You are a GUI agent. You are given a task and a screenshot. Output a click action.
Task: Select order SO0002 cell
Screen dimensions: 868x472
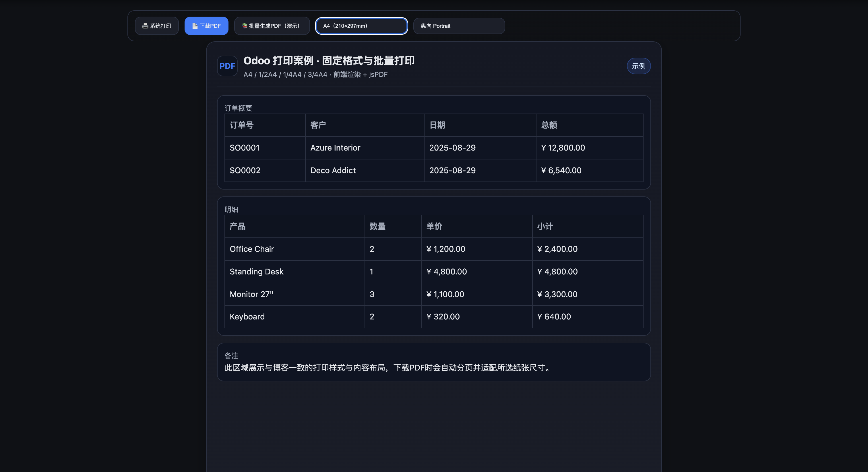click(245, 170)
